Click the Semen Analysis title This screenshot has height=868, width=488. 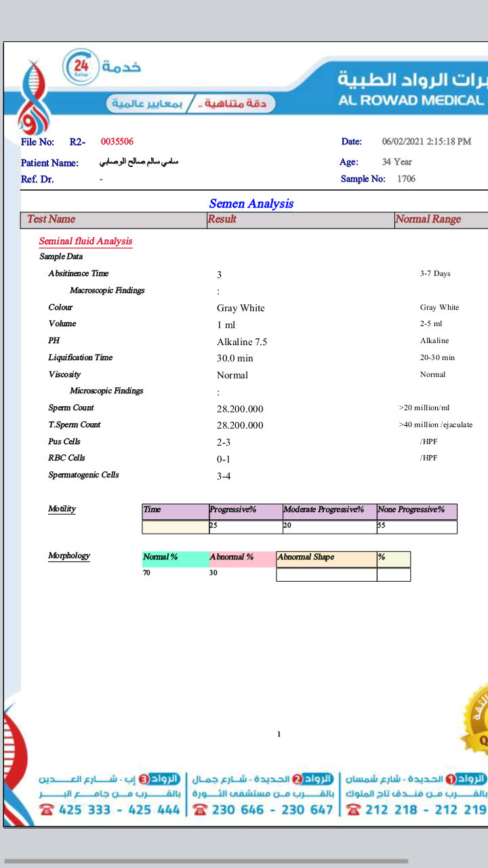pyautogui.click(x=251, y=203)
